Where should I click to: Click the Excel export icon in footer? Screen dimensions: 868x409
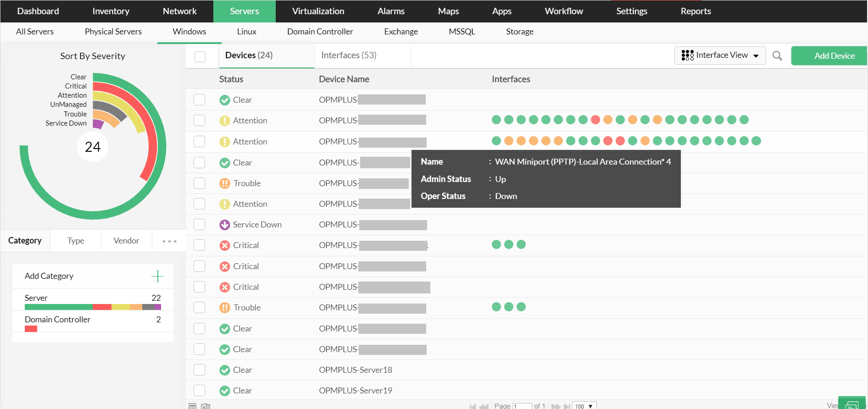click(x=206, y=406)
